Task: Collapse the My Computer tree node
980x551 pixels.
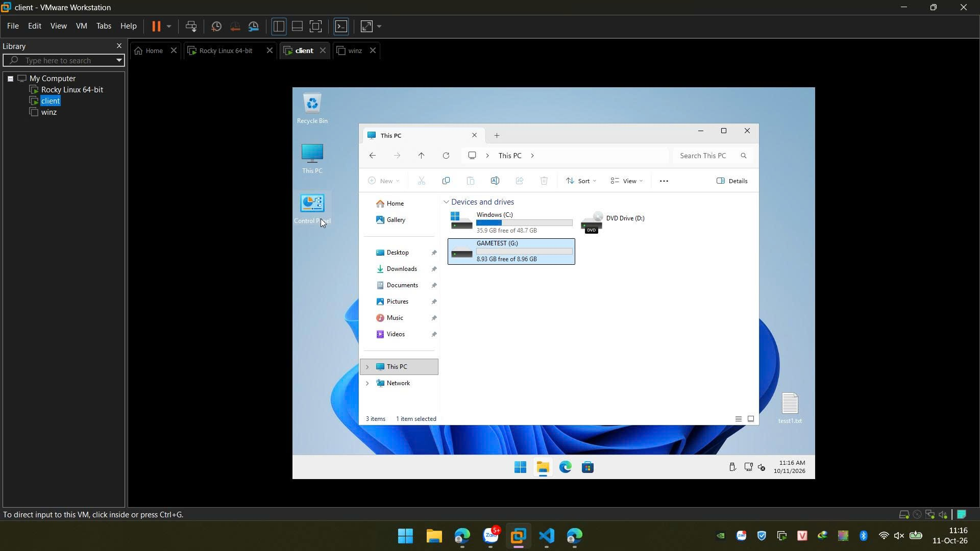Action: pyautogui.click(x=10, y=79)
